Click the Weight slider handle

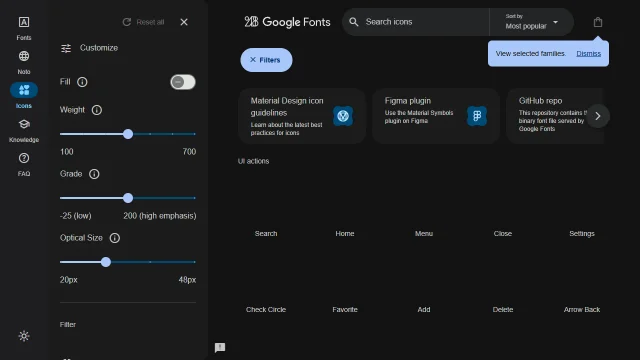click(x=128, y=134)
